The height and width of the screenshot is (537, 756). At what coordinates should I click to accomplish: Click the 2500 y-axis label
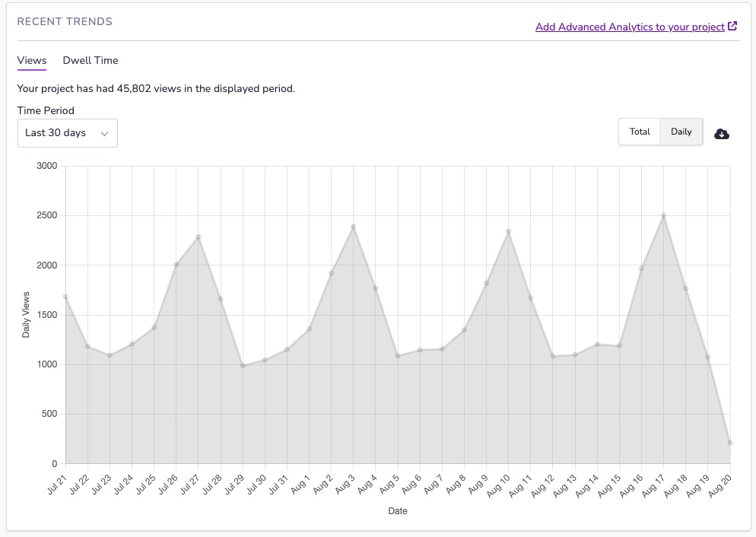pyautogui.click(x=46, y=215)
